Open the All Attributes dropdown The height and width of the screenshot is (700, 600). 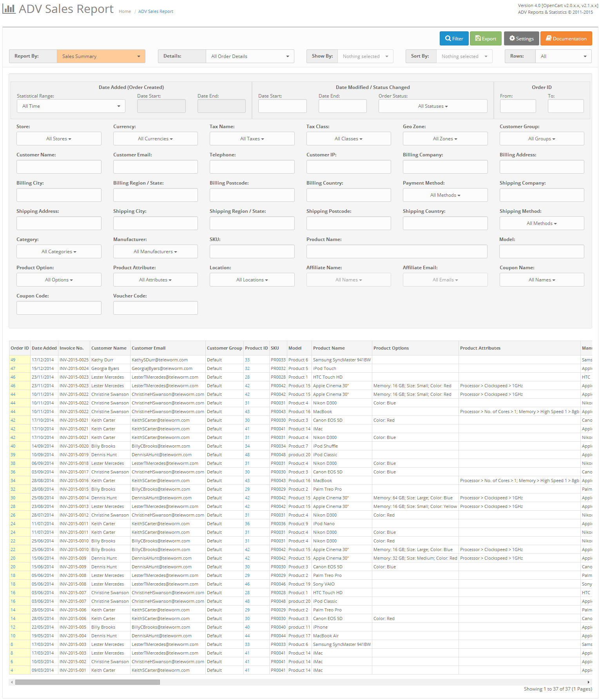[155, 279]
